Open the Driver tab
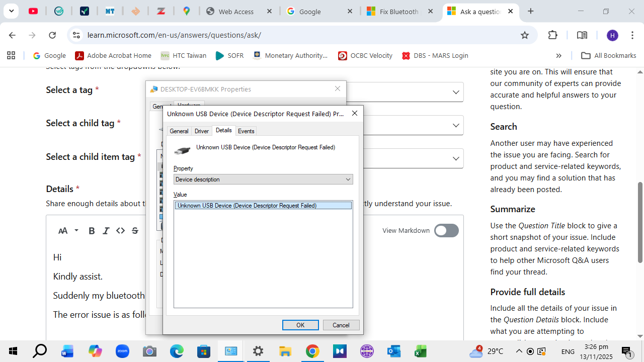 tap(202, 131)
